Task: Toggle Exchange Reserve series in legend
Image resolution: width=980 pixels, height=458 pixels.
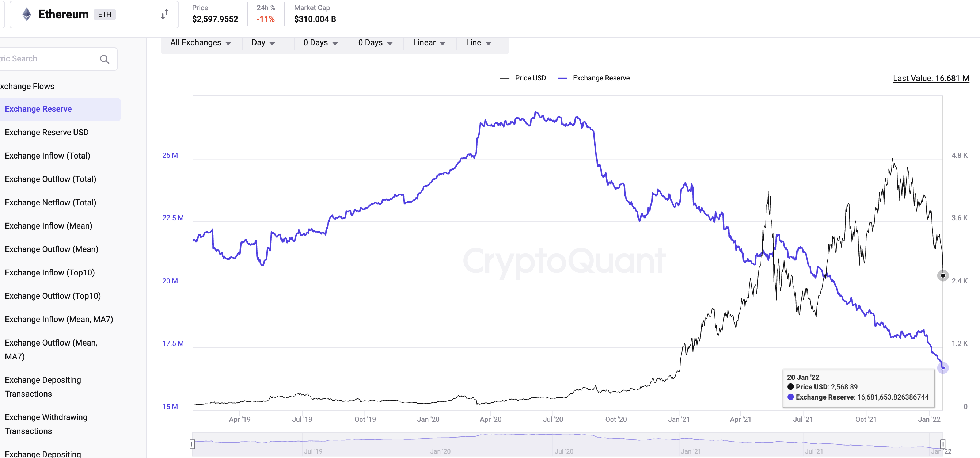Action: [x=593, y=78]
